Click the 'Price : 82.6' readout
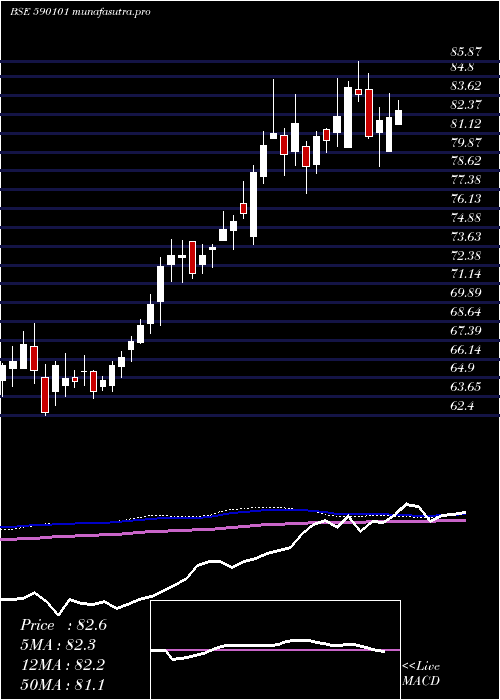Screen dimensions: 500x700 pos(63,625)
